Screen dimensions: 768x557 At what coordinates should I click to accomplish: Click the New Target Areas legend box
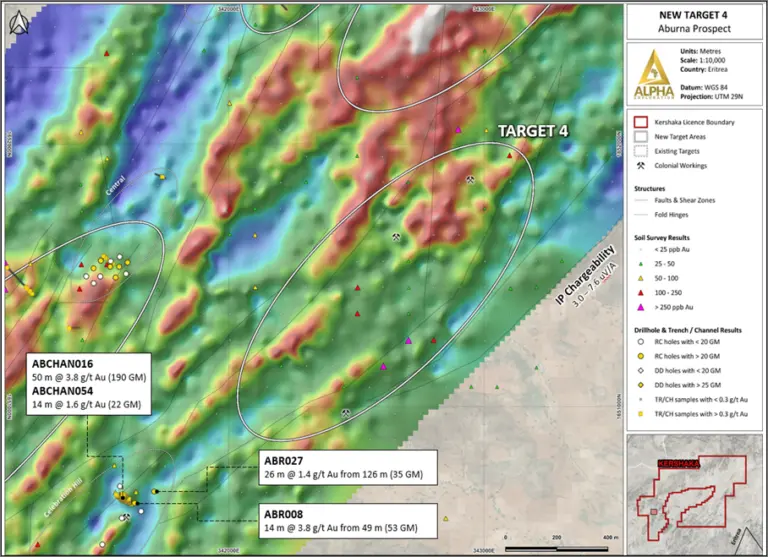(640, 136)
